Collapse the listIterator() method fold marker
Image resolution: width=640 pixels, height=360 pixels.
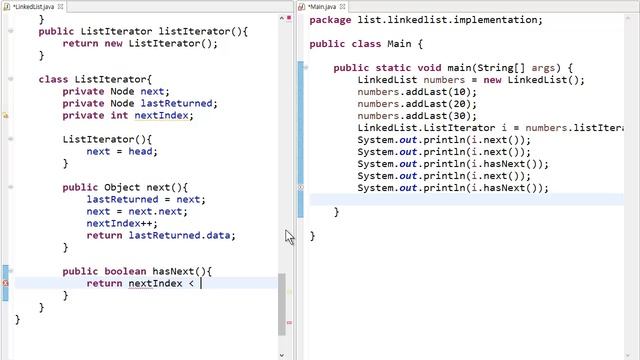tap(11, 31)
